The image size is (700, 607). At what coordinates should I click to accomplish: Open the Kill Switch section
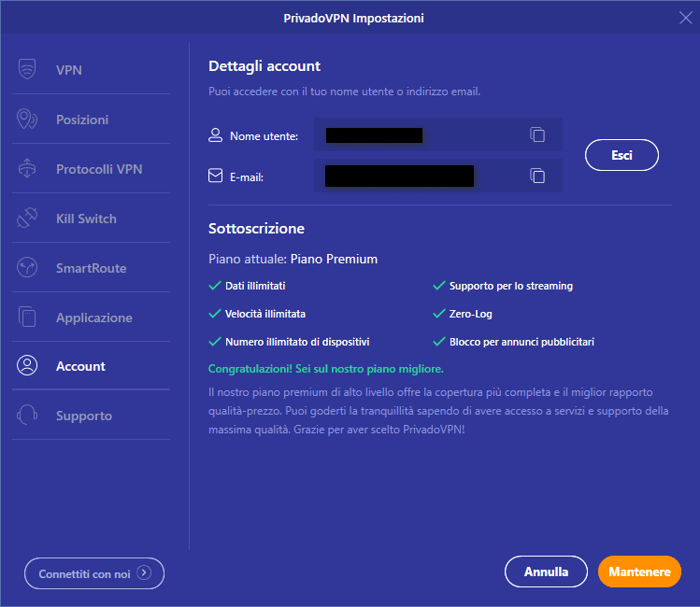86,219
